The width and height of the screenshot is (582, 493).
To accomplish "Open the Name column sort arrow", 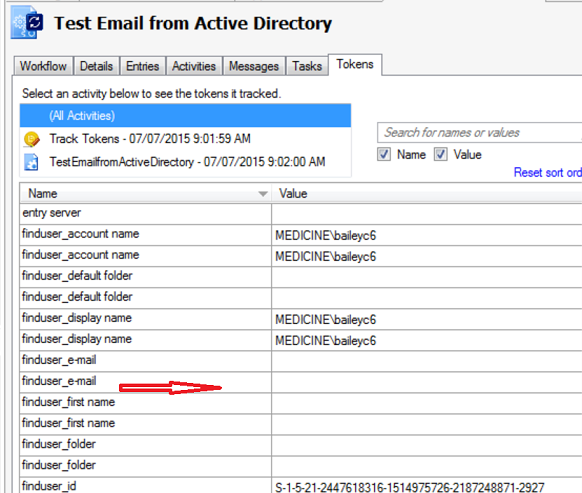I will pyautogui.click(x=263, y=194).
